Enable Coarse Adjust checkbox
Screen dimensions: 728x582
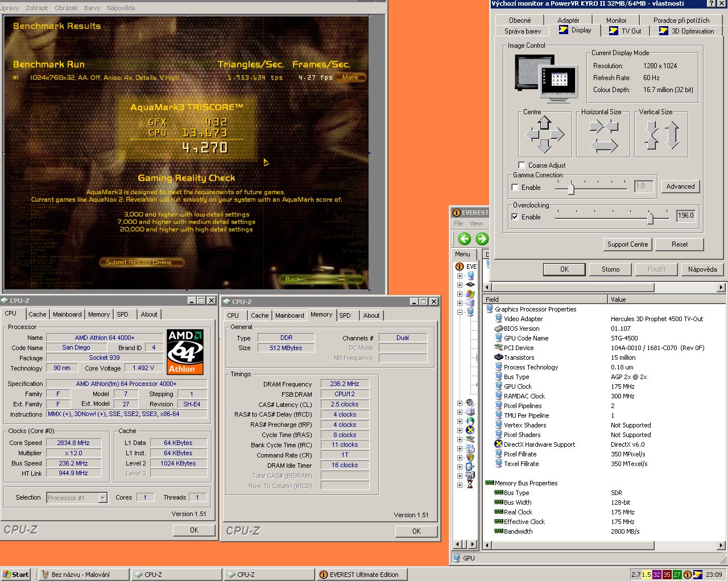tap(522, 165)
